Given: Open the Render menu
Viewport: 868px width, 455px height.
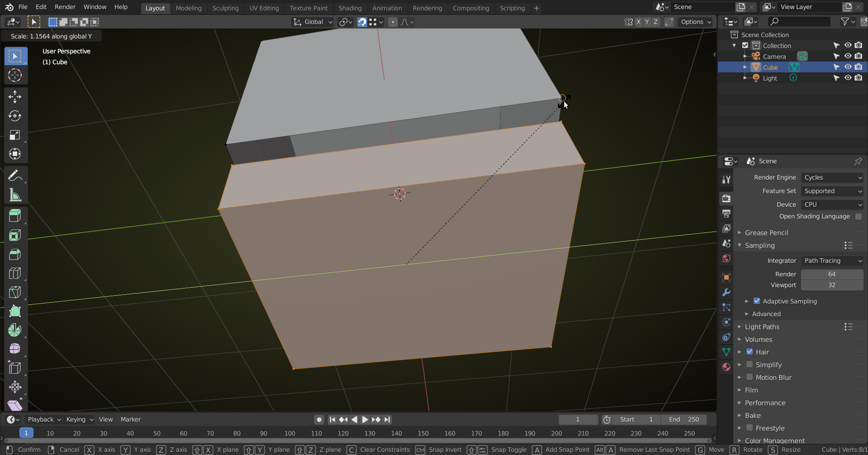Looking at the screenshot, I should click(65, 7).
